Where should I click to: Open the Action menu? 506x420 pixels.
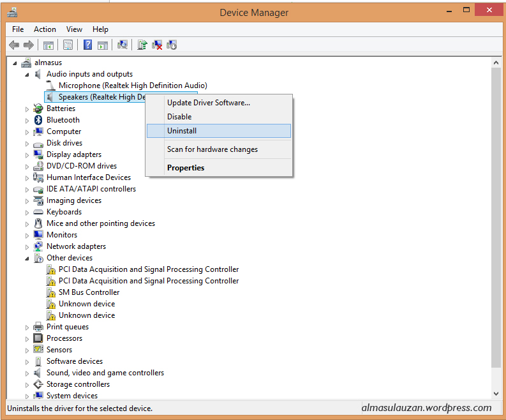pos(45,29)
